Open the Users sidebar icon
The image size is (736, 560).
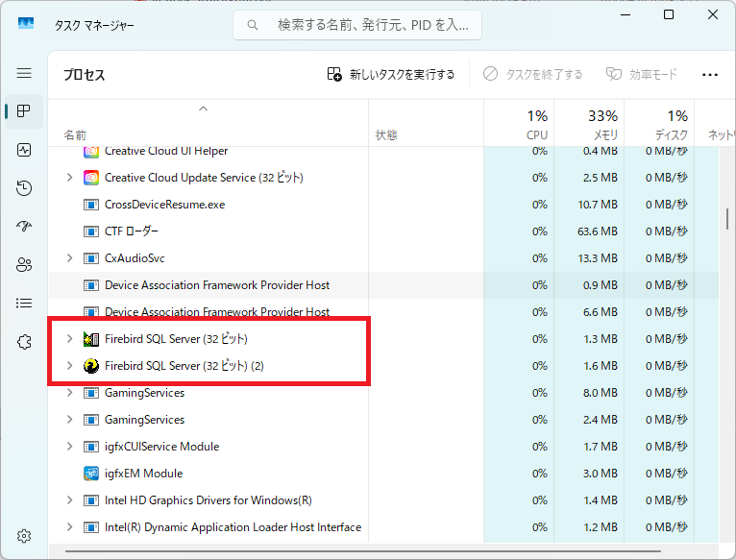click(24, 265)
